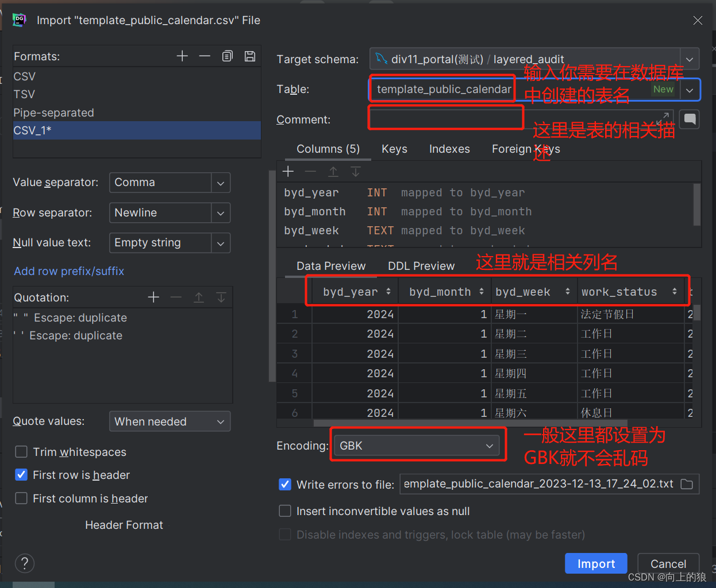Click the Import button
Image resolution: width=716 pixels, height=588 pixels.
click(596, 564)
